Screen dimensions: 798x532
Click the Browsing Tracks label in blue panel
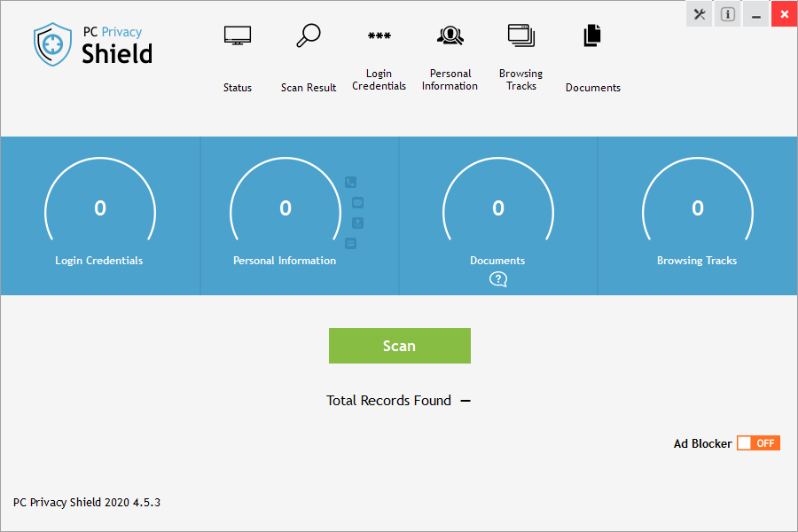tap(697, 261)
